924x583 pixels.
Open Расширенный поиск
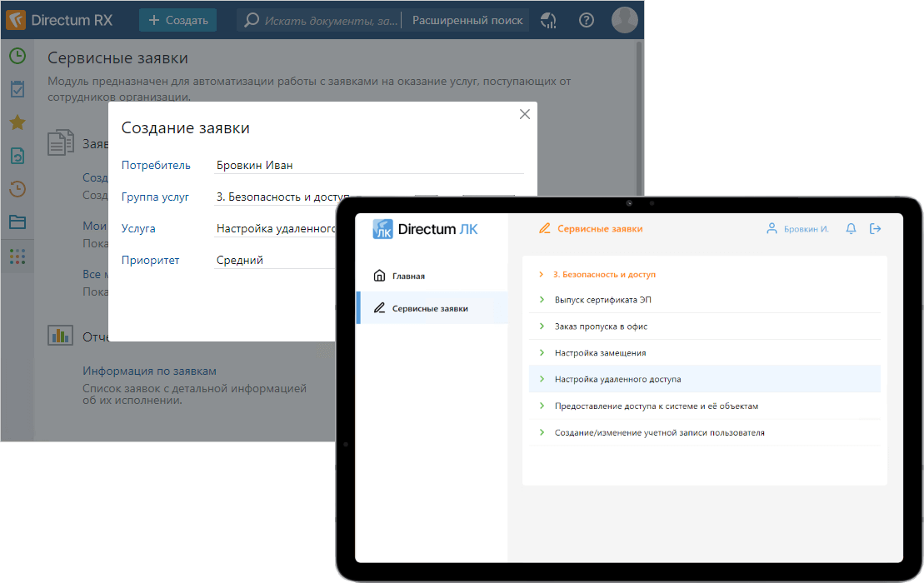click(467, 20)
